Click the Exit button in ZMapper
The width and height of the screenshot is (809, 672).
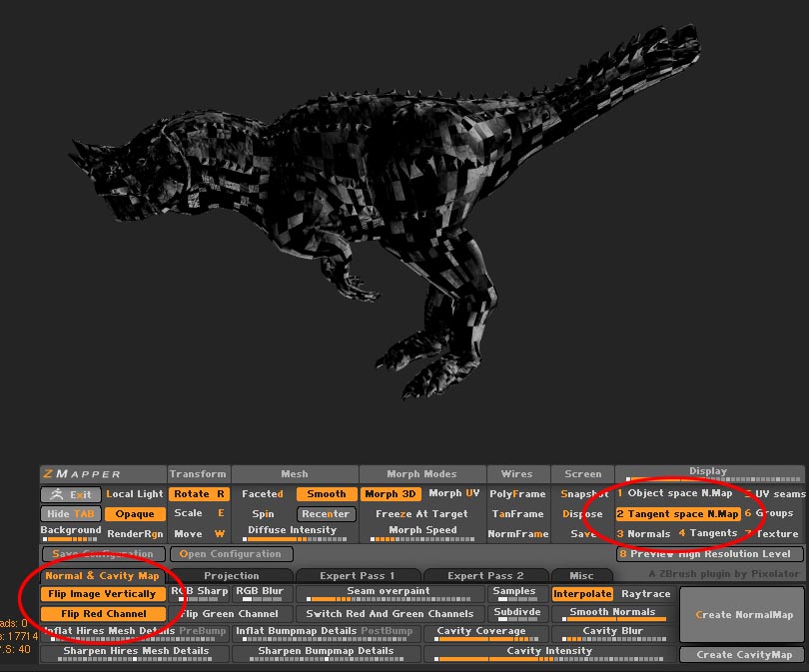coord(71,494)
